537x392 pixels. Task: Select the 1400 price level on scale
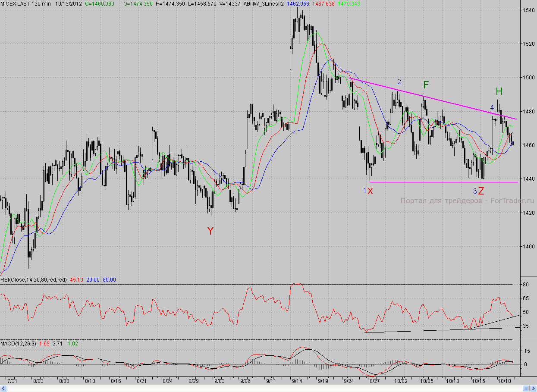pos(528,247)
